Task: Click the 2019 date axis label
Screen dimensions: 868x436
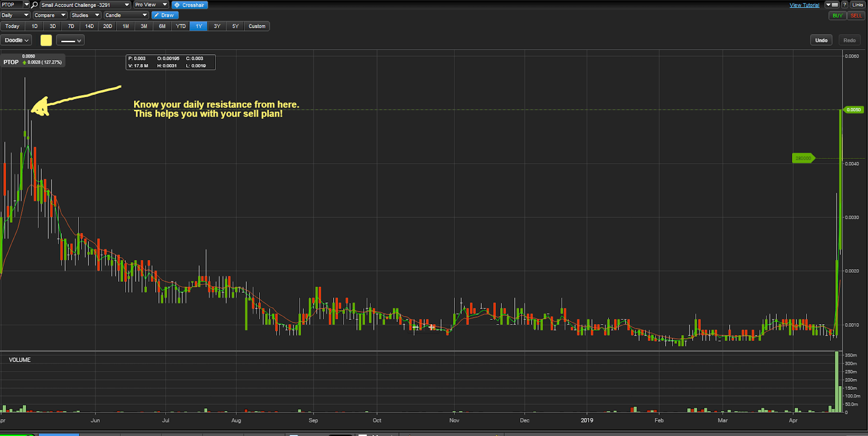Action: click(x=587, y=420)
